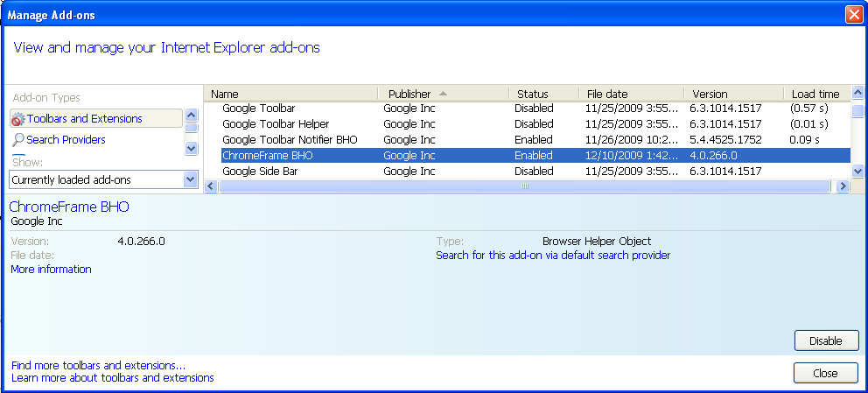Viewport: 868px width, 393px height.
Task: Select Search Providers add-on type
Action: [x=66, y=139]
